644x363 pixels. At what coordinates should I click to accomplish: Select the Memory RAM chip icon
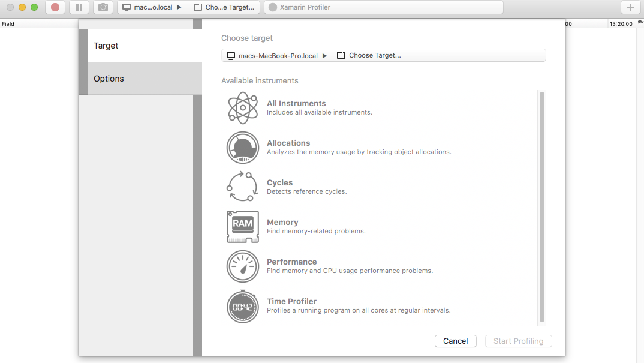(x=243, y=227)
